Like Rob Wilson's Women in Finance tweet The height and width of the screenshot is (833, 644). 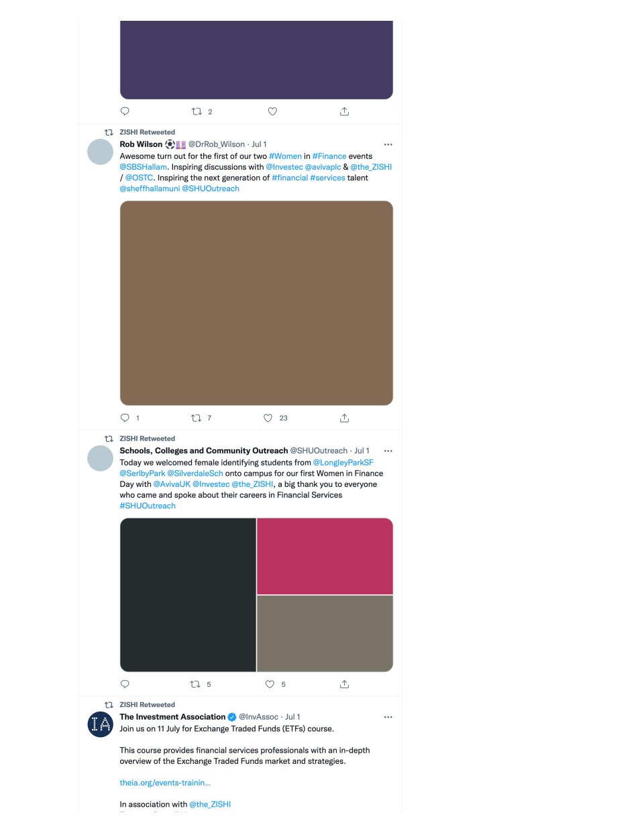tap(268, 418)
